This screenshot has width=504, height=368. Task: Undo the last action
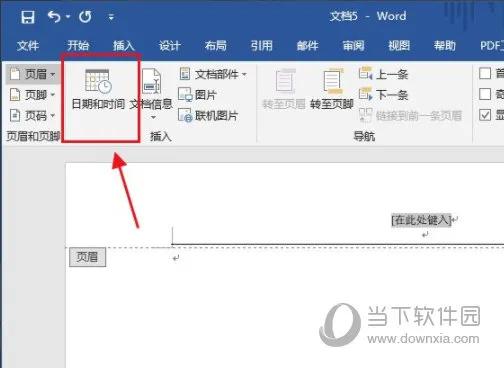(x=54, y=16)
